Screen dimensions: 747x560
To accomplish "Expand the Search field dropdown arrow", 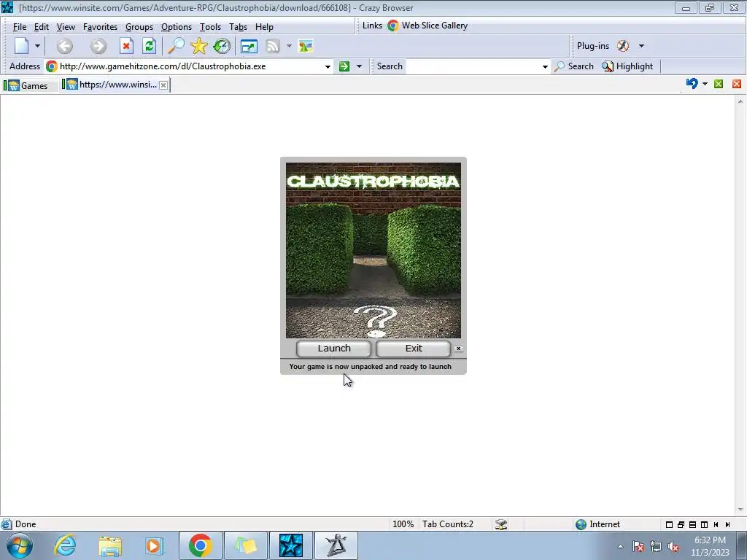I will (x=545, y=66).
